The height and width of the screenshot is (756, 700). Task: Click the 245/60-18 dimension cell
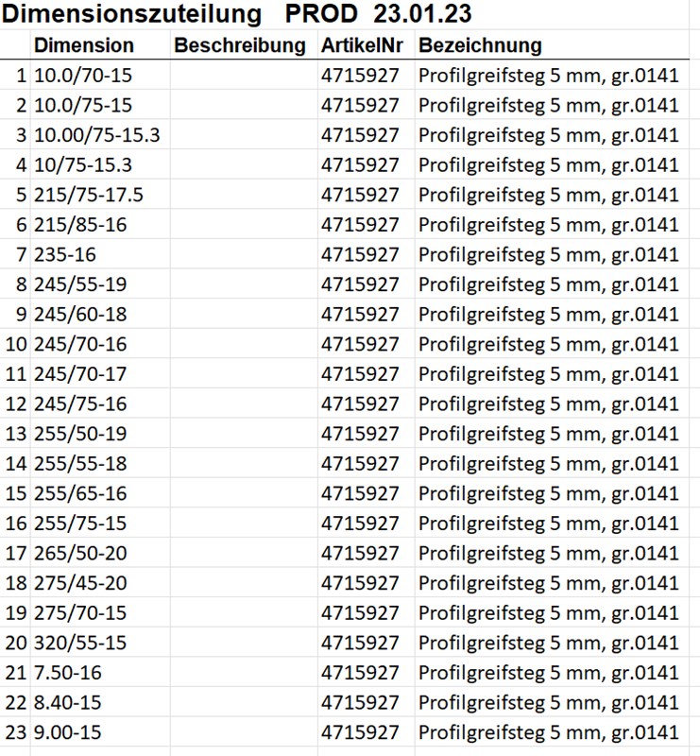point(80,314)
